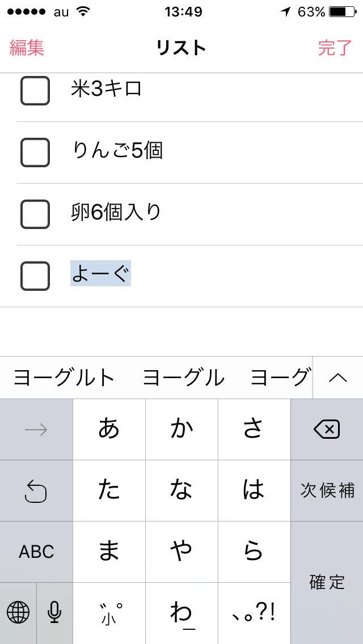The image size is (363, 644).
Task: Tap the 完了 done button
Action: coord(335,48)
